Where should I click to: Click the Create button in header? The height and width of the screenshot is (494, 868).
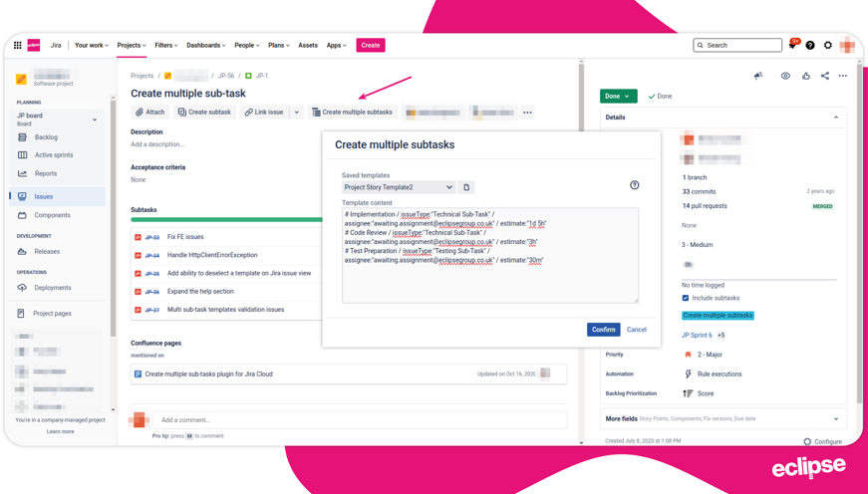(371, 46)
